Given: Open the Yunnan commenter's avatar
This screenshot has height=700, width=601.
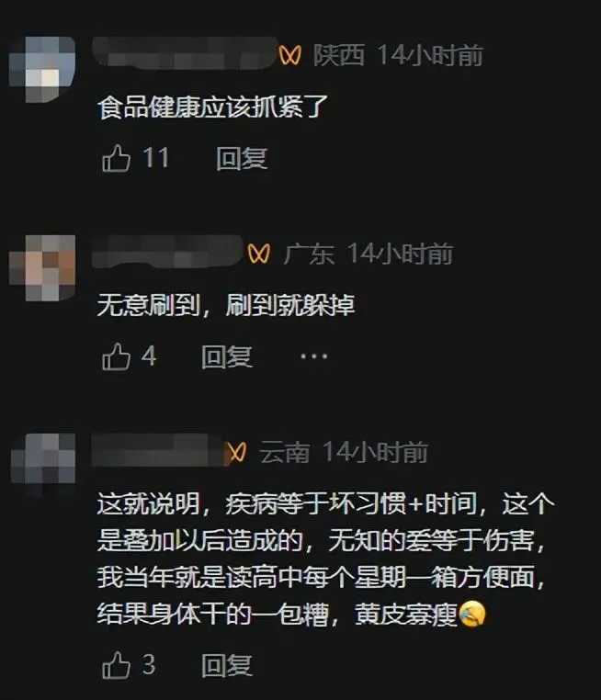Looking at the screenshot, I should click(42, 466).
